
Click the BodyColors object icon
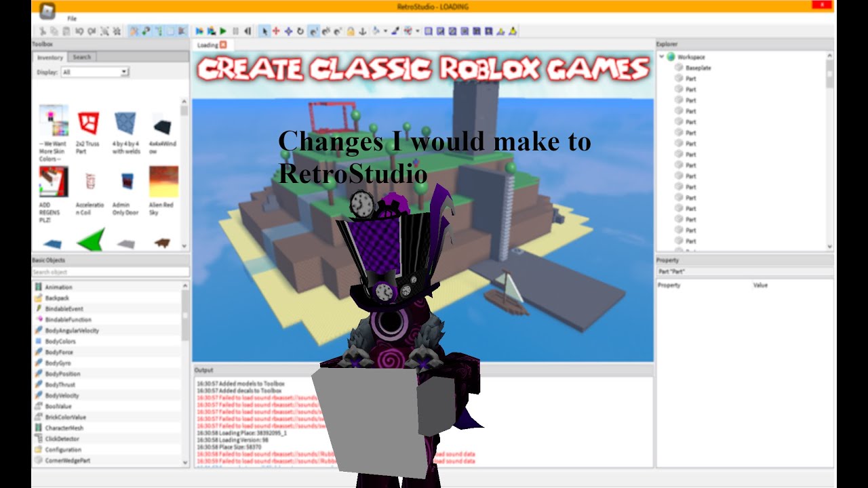[39, 342]
